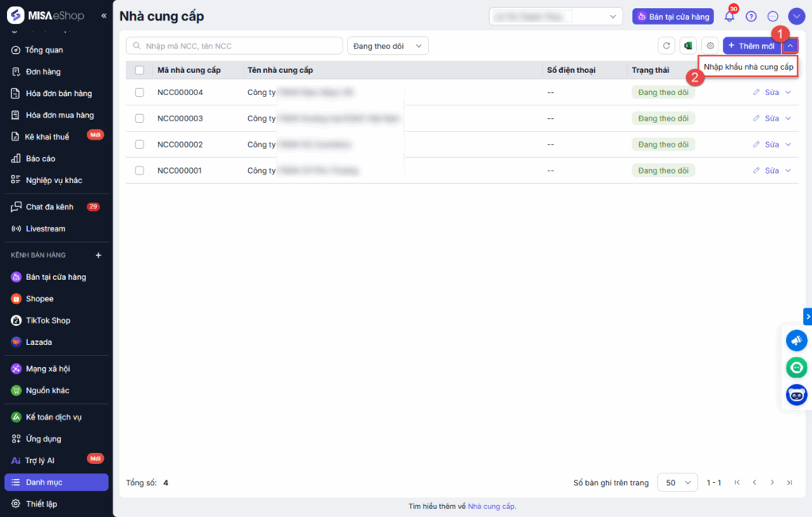This screenshot has height=517, width=812.
Task: Expand row actions chevron for NCC000003
Action: pos(788,118)
